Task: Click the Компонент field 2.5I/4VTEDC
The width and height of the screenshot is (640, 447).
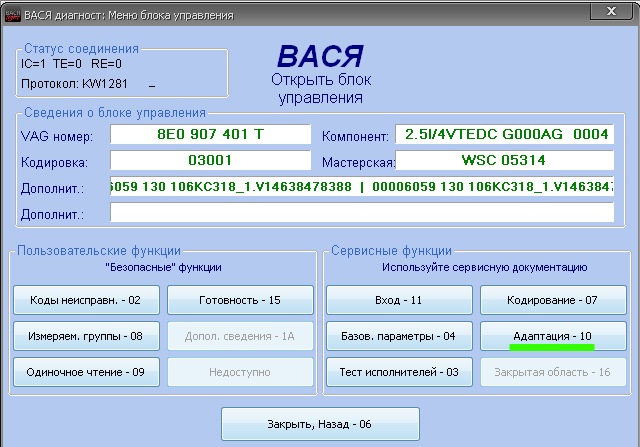Action: point(504,134)
